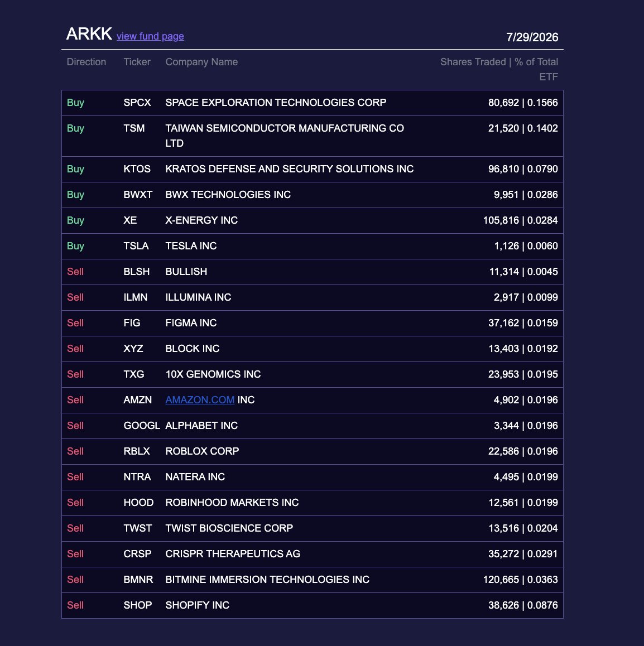Click the XYZ ticker
This screenshot has width=644, height=646.
click(133, 349)
